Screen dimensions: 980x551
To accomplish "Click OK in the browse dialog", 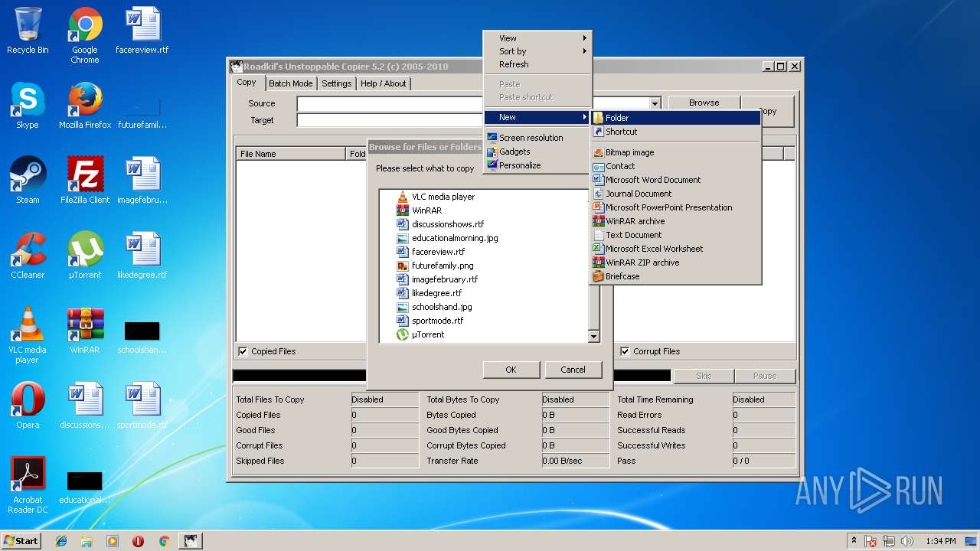I will [x=511, y=370].
